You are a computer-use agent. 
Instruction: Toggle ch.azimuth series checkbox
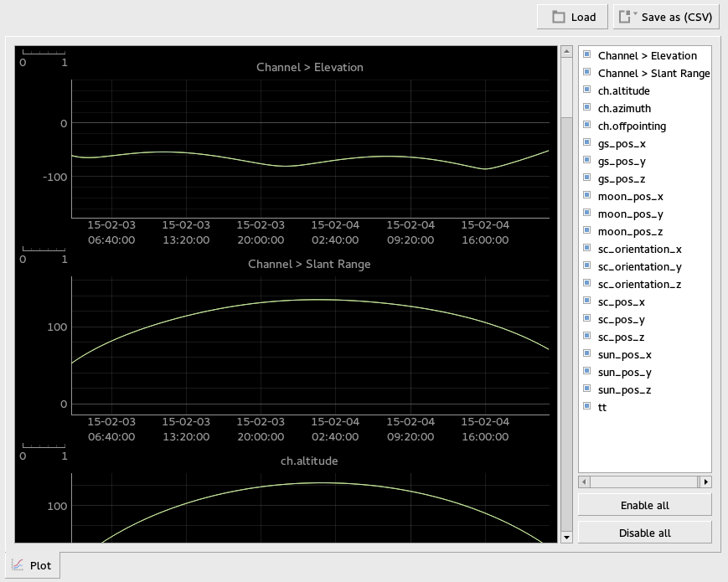click(587, 108)
